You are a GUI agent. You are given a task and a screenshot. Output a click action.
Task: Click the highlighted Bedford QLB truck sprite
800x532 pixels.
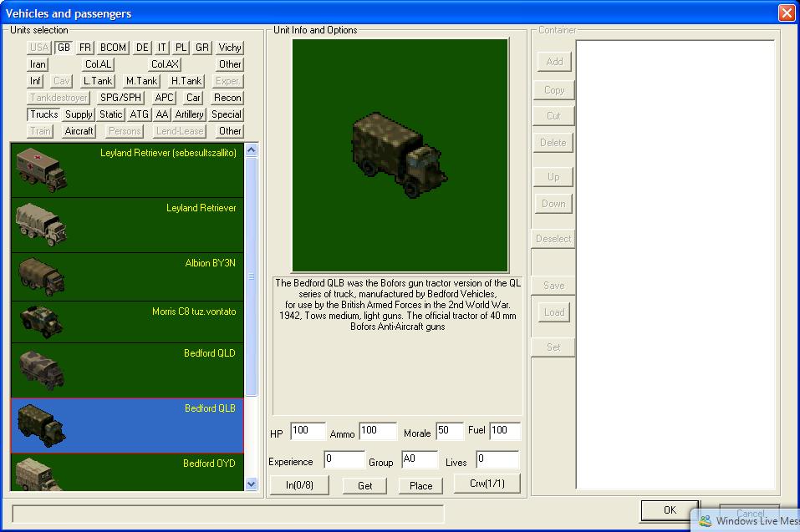coord(41,425)
